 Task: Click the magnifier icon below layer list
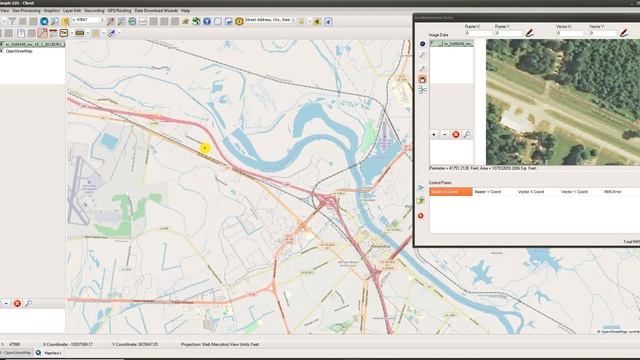tap(28, 303)
